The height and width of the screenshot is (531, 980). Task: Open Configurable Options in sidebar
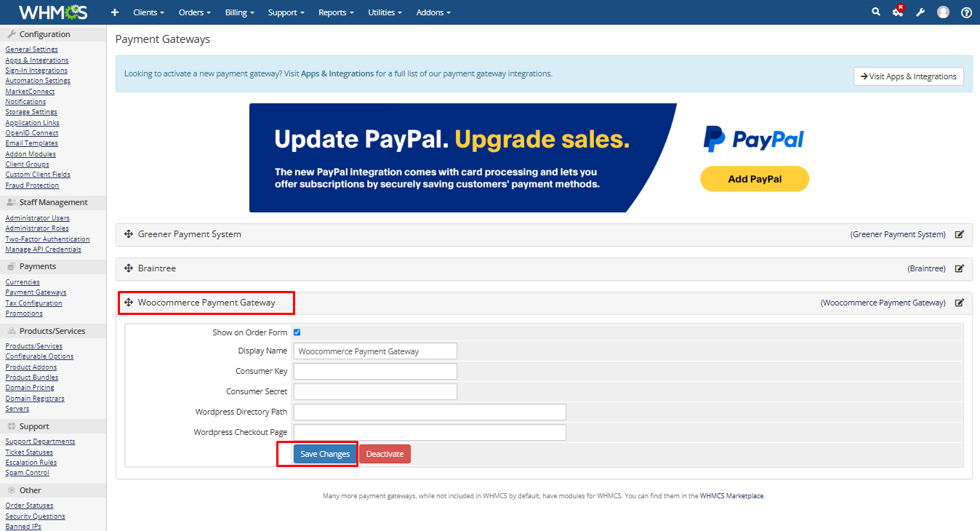[39, 356]
